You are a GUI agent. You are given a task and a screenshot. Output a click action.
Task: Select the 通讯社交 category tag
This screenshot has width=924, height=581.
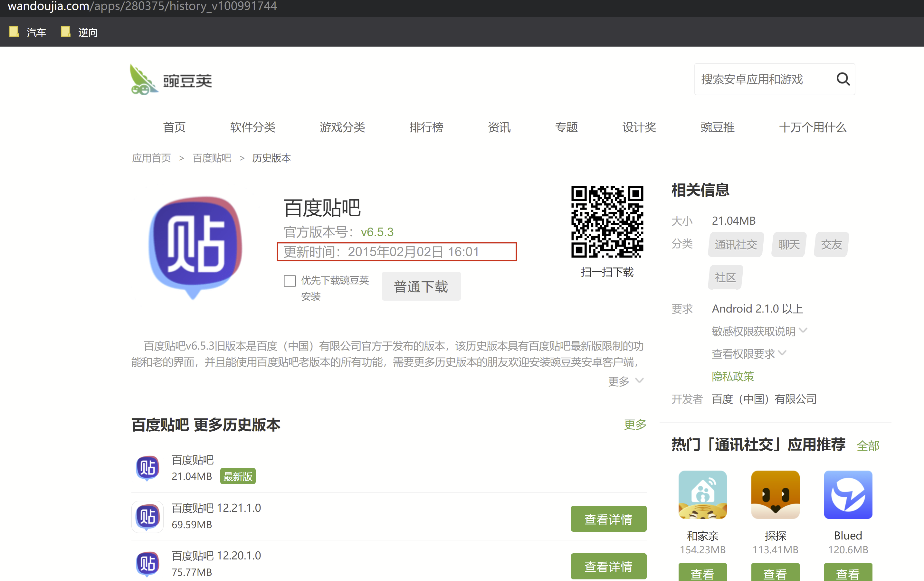(736, 244)
